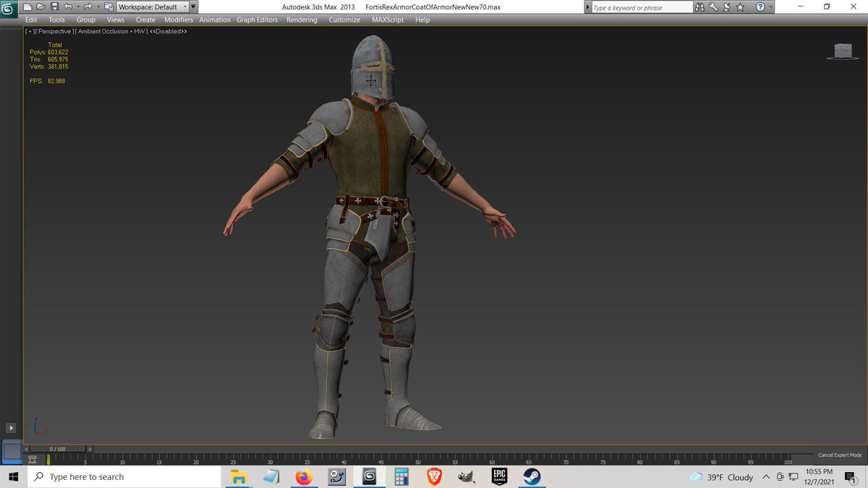This screenshot has width=868, height=488.
Task: Open the Create menu
Action: pyautogui.click(x=145, y=20)
